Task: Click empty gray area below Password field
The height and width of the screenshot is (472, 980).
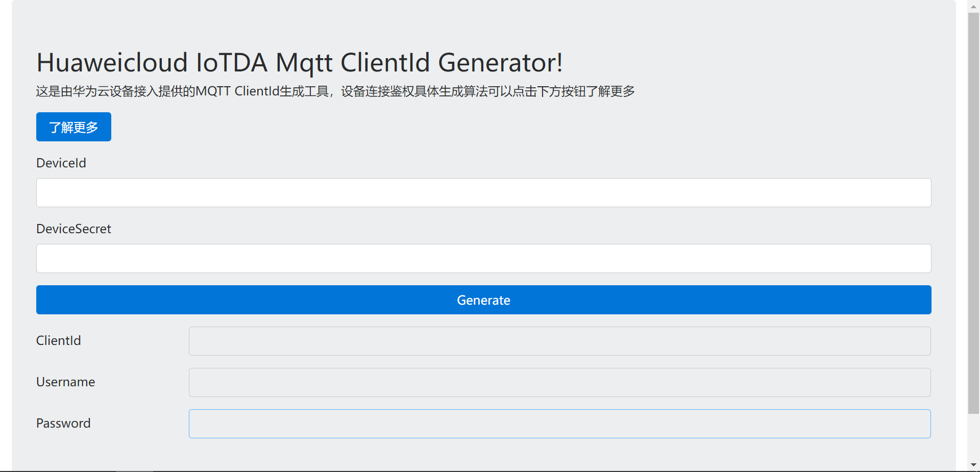Action: 483,455
